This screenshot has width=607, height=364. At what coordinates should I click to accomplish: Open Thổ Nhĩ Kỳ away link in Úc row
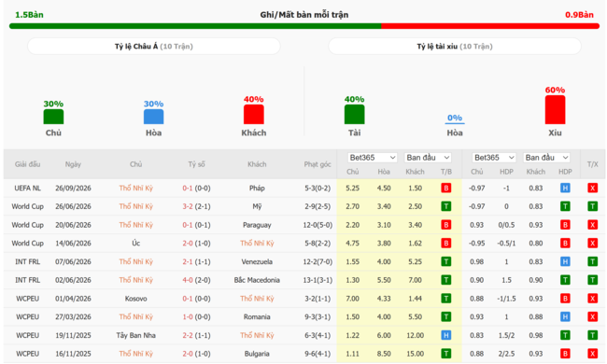257,244
